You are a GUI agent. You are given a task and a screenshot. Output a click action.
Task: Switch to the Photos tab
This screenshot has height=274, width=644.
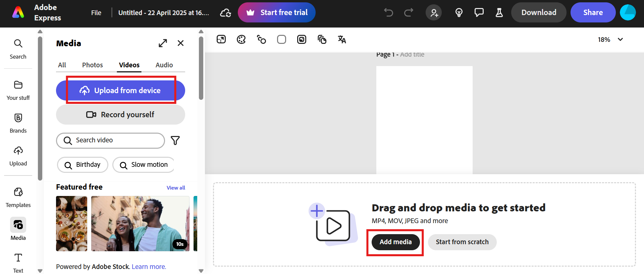tap(93, 65)
